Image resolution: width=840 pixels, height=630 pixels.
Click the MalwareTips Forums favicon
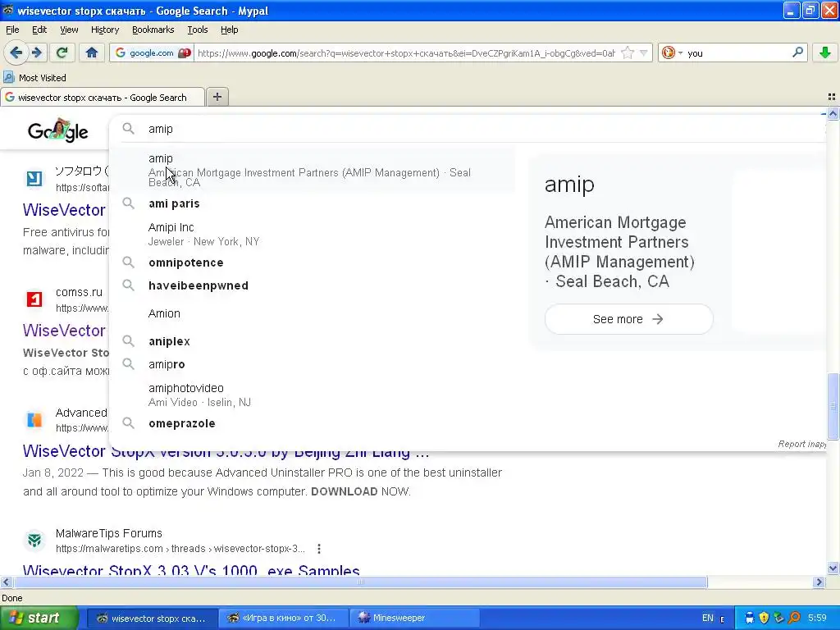pos(34,540)
